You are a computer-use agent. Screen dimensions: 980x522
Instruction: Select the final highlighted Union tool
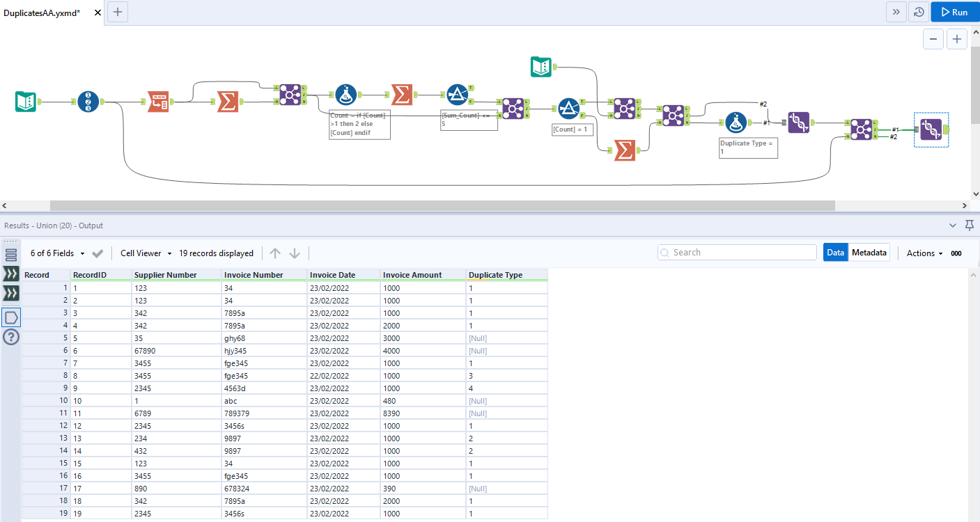(x=931, y=130)
